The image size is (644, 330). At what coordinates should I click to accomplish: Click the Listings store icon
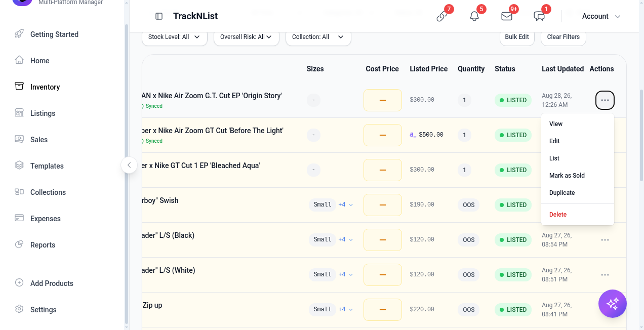click(x=19, y=113)
